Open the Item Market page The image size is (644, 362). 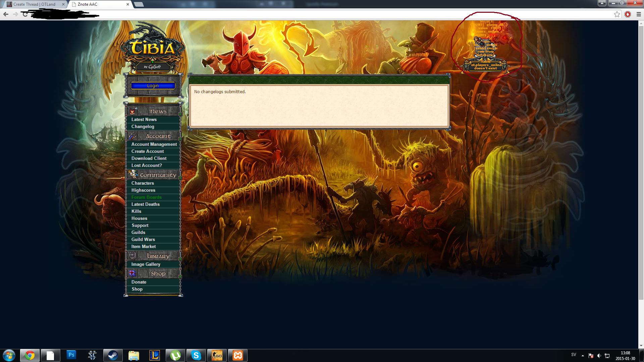[144, 246]
